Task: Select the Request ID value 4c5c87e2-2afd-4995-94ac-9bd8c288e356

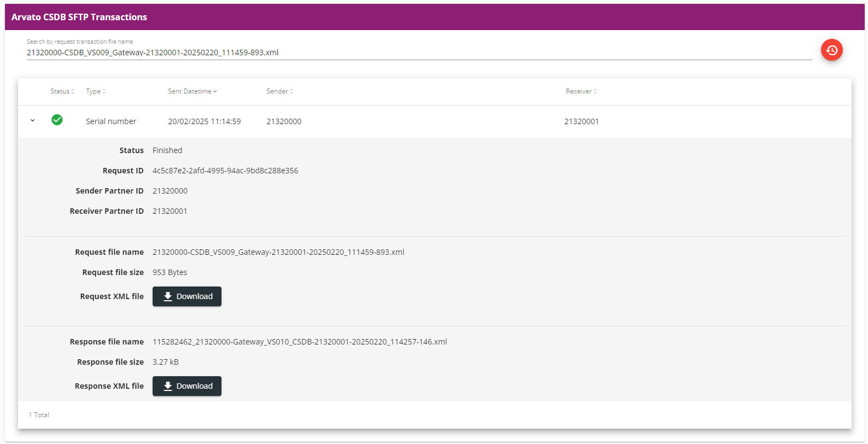Action: pyautogui.click(x=225, y=171)
